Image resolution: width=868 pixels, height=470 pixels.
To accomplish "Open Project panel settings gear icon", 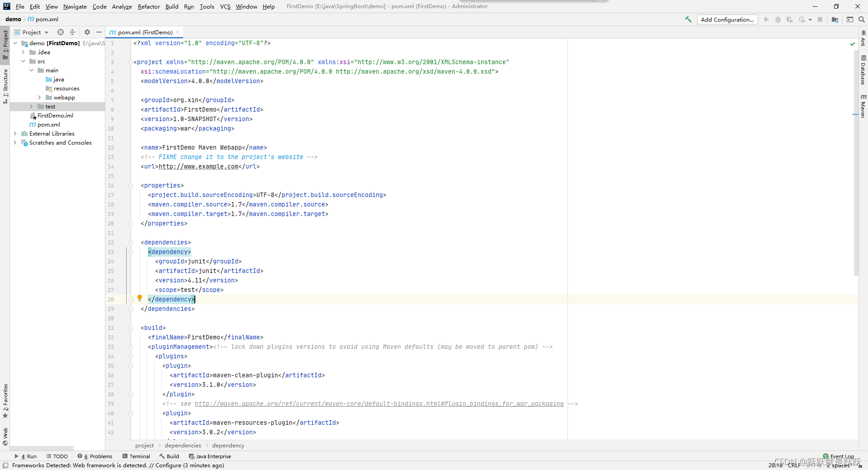I will [87, 32].
